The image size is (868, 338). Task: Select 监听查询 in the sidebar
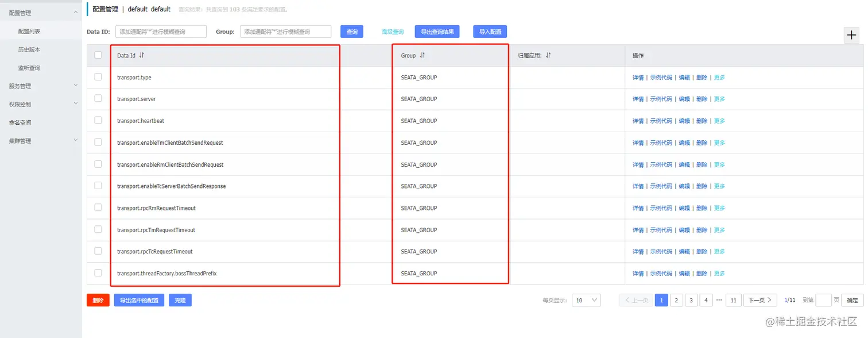point(28,67)
